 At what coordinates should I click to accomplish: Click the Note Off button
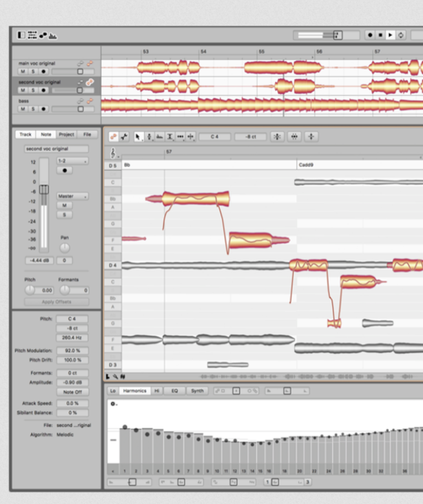(72, 392)
